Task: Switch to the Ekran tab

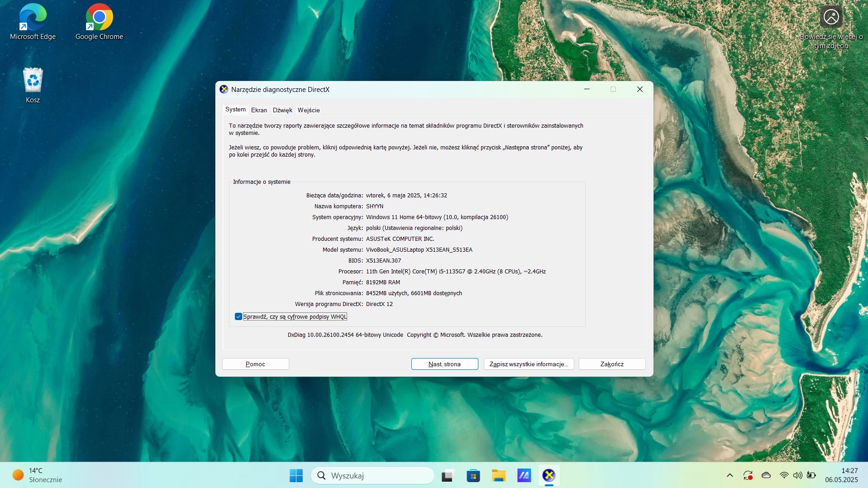Action: (x=259, y=110)
